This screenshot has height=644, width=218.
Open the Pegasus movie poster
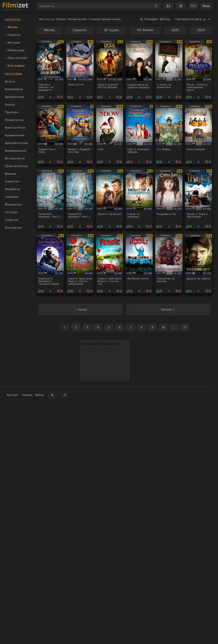[198, 60]
